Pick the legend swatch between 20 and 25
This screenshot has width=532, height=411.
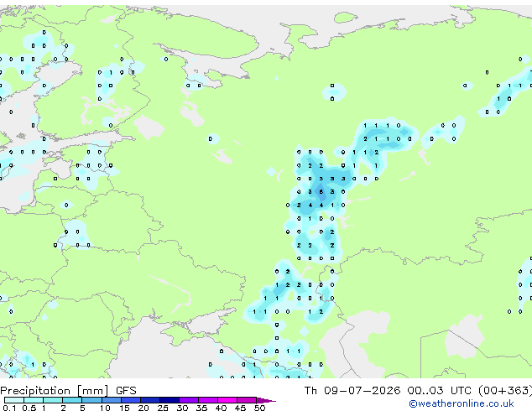(150, 400)
